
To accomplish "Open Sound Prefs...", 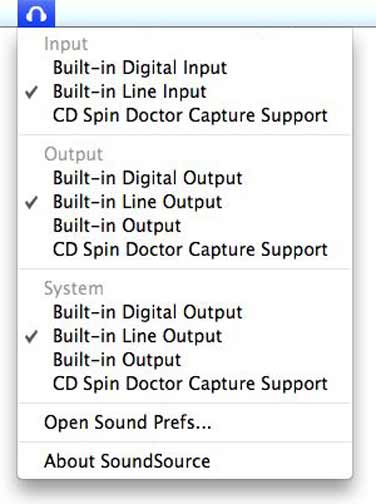I will (x=185, y=422).
